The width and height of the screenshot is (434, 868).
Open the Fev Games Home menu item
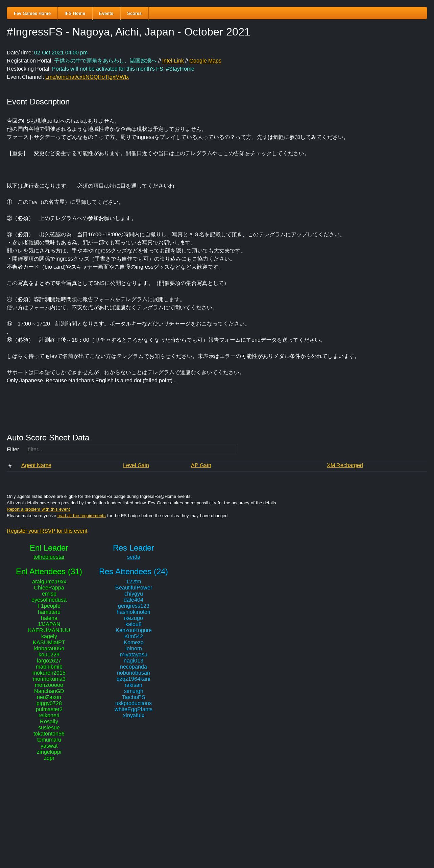pyautogui.click(x=32, y=13)
